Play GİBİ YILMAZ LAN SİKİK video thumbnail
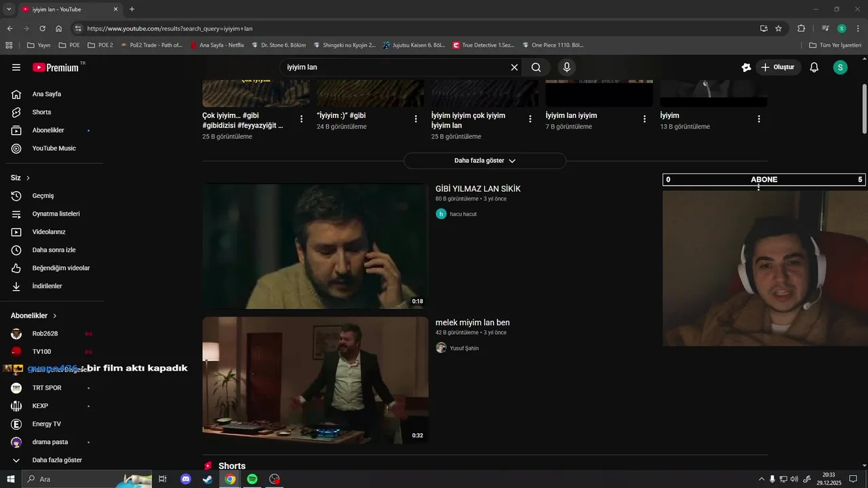868x488 pixels. tap(315, 246)
